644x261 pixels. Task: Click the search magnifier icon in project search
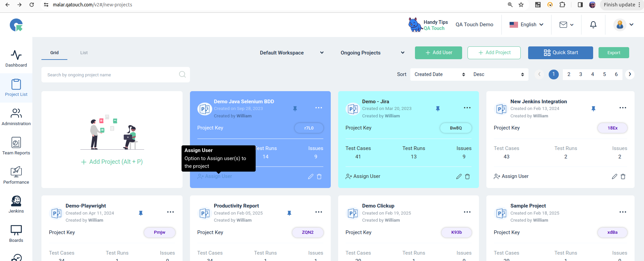click(182, 74)
